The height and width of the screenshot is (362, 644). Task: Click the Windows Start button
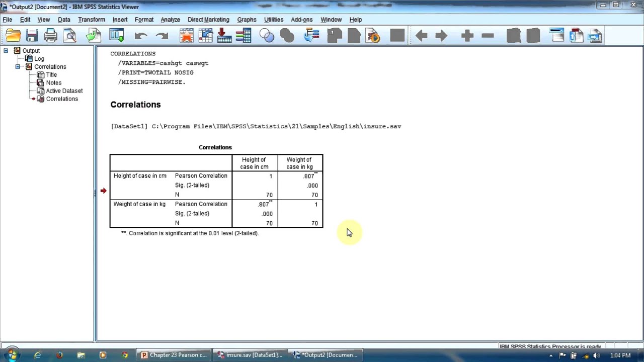11,355
